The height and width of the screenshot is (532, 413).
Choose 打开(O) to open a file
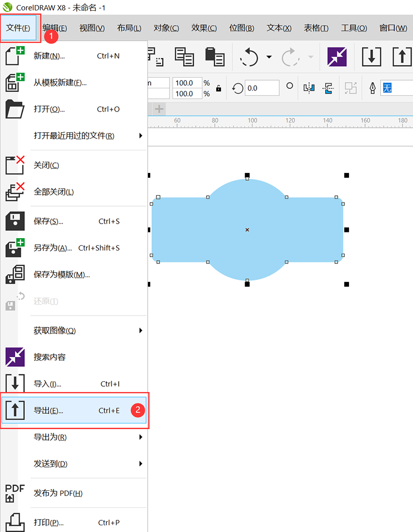[74, 109]
